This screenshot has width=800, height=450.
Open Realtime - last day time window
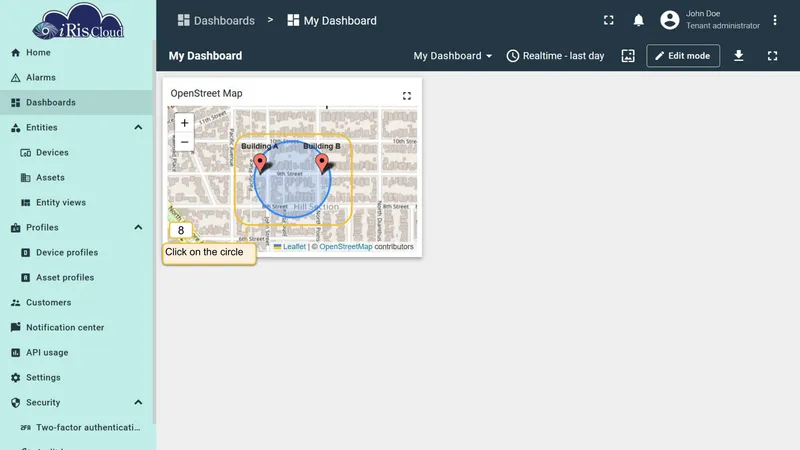[x=555, y=56]
